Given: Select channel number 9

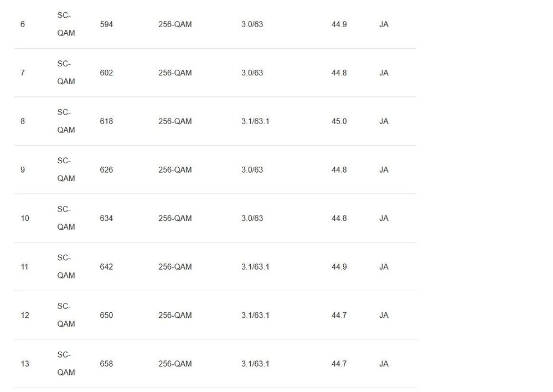Looking at the screenshot, I should pos(22,170).
